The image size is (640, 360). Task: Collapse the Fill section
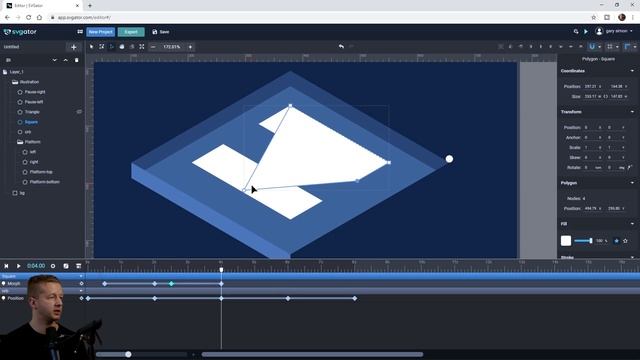(632, 224)
